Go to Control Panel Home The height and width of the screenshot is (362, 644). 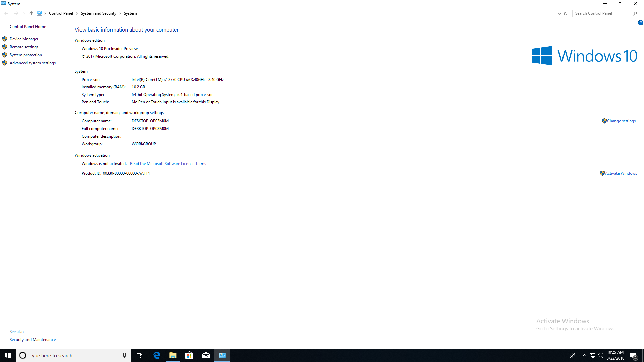pyautogui.click(x=28, y=27)
